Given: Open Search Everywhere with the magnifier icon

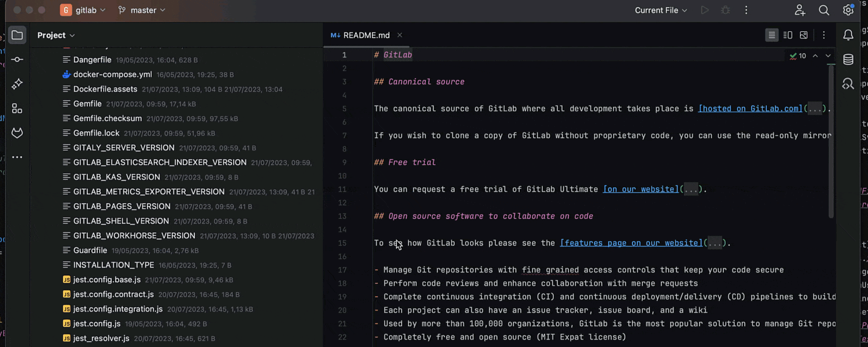Looking at the screenshot, I should point(824,10).
